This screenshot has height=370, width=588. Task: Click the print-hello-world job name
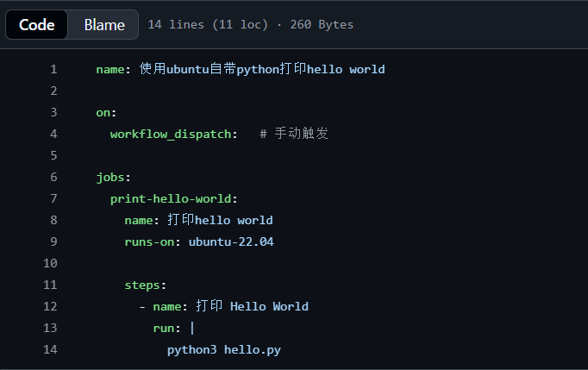(170, 198)
